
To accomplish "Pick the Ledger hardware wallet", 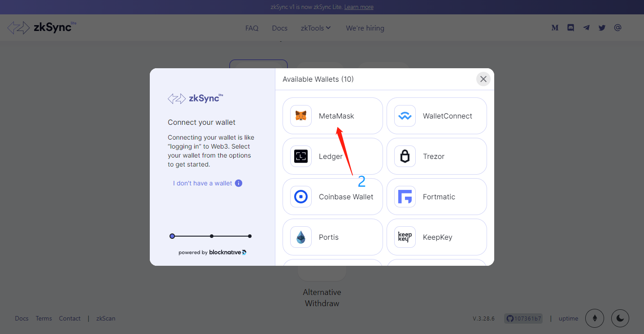I will tap(332, 156).
